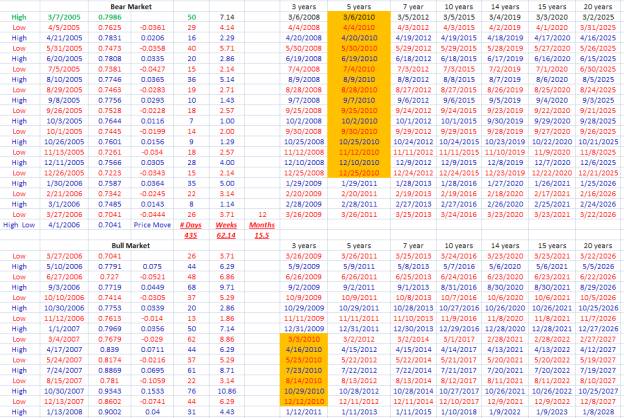Select the price cell 0.7753
Viewport: 624px width, 418px height.
point(110,308)
